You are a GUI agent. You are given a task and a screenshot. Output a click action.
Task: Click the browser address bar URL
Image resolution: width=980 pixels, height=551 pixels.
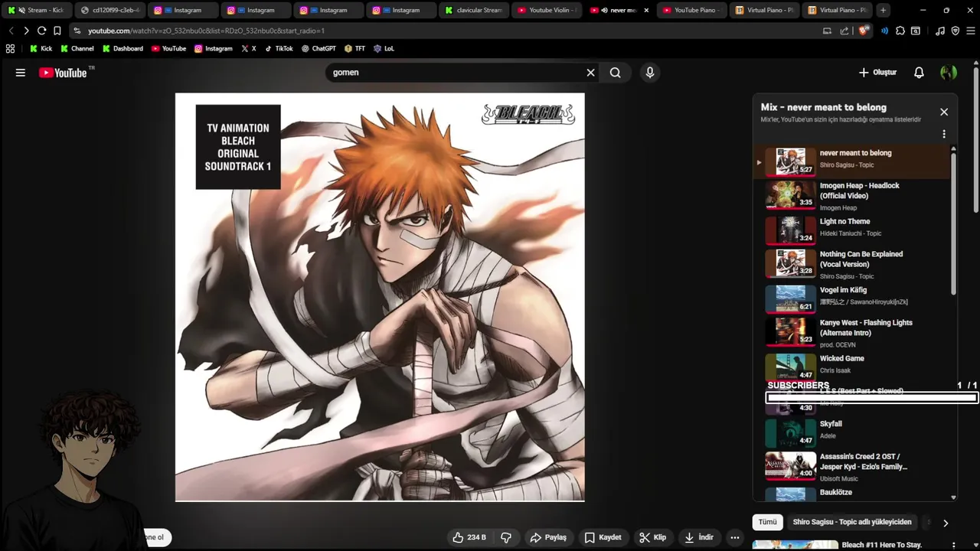click(206, 31)
